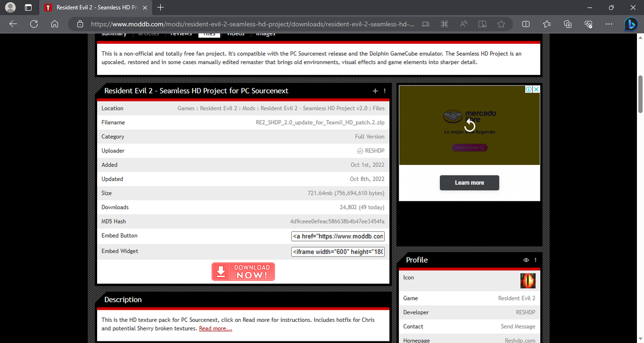Open Browser essentials heart icon
The width and height of the screenshot is (644, 343).
click(589, 24)
